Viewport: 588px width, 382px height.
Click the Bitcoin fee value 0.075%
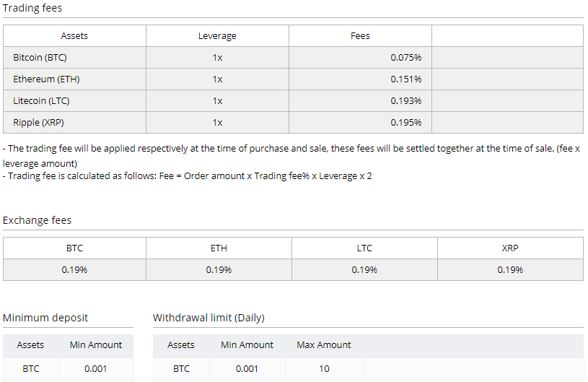coord(405,57)
